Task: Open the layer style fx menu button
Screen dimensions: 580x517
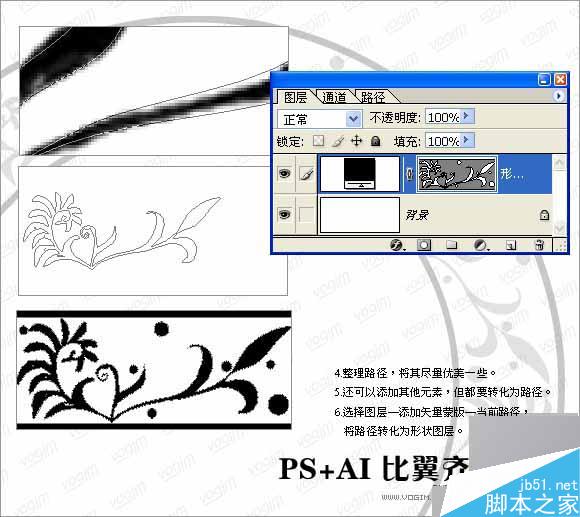Action: [397, 245]
